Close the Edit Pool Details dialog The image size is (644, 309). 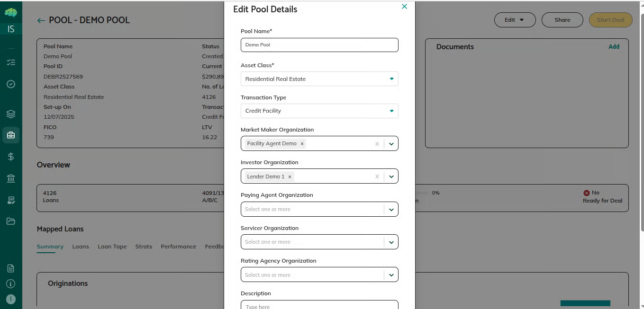pos(404,7)
